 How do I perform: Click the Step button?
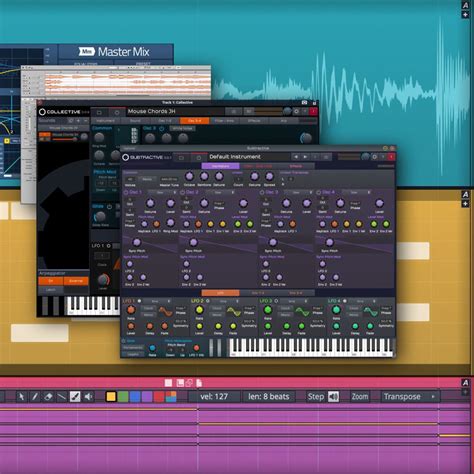click(x=316, y=397)
